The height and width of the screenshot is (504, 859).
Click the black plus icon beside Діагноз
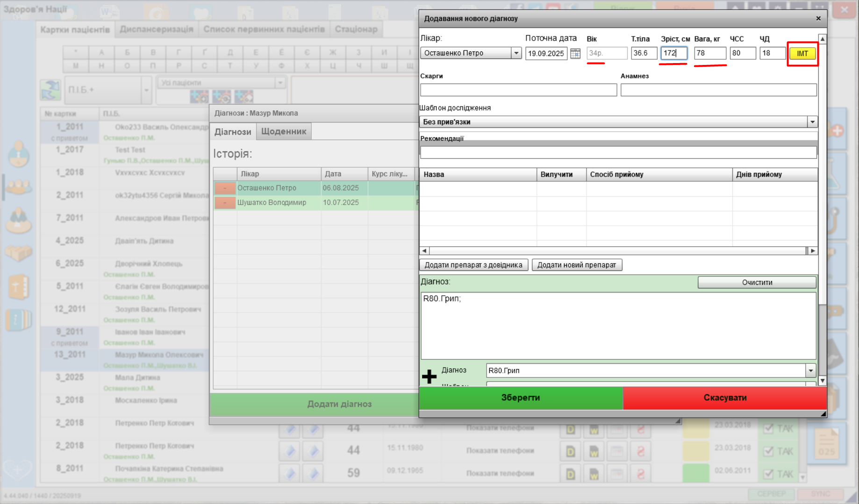click(x=429, y=376)
